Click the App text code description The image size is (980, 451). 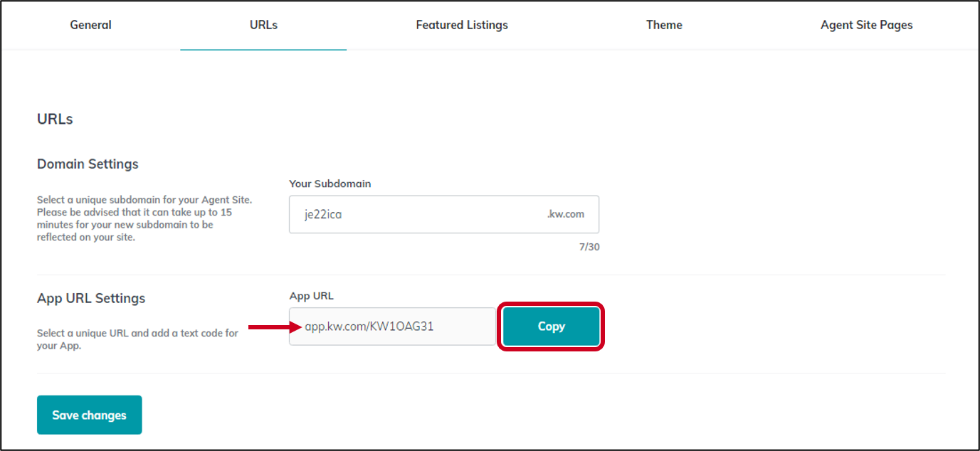coord(137,339)
